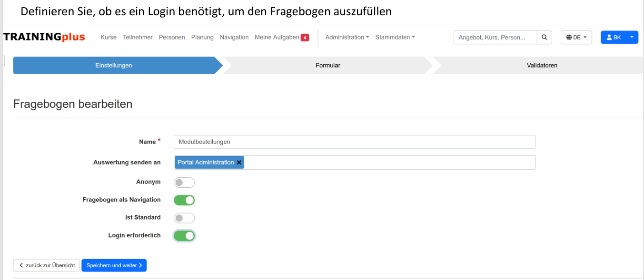The width and height of the screenshot is (644, 280).
Task: Open the DE language selector
Action: tap(576, 37)
